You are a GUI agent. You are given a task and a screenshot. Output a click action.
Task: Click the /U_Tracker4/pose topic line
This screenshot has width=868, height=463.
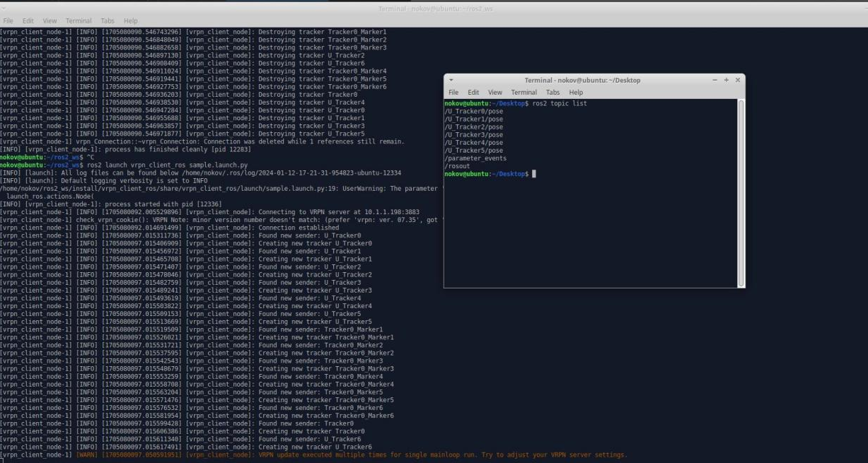click(x=474, y=143)
